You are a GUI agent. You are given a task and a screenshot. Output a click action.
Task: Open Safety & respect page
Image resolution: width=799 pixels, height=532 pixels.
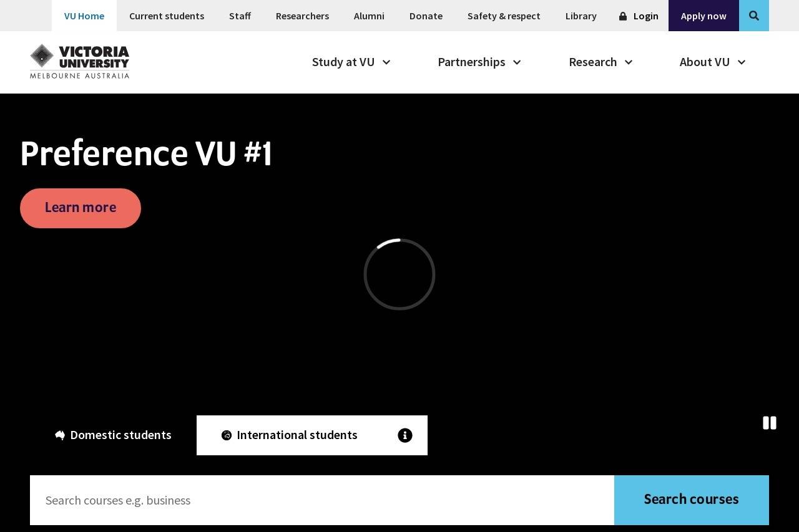[504, 16]
